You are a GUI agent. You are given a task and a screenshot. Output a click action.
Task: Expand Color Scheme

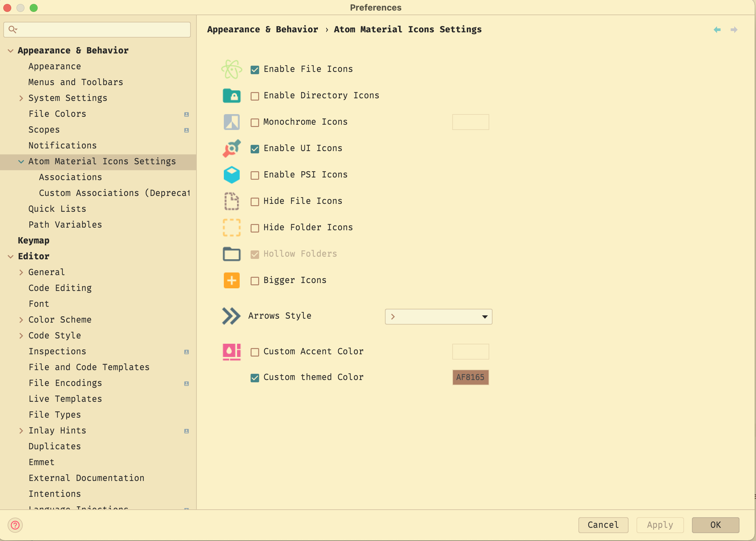21,320
